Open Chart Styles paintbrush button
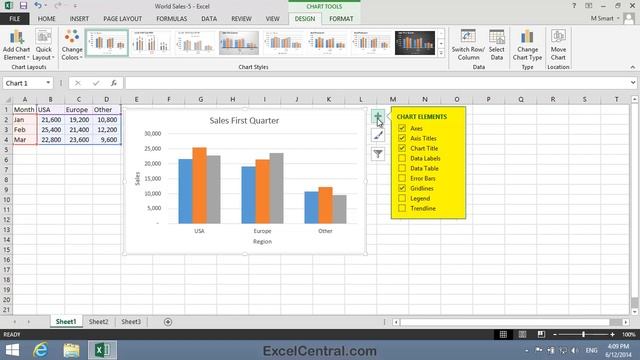The width and height of the screenshot is (640, 360). tap(378, 135)
